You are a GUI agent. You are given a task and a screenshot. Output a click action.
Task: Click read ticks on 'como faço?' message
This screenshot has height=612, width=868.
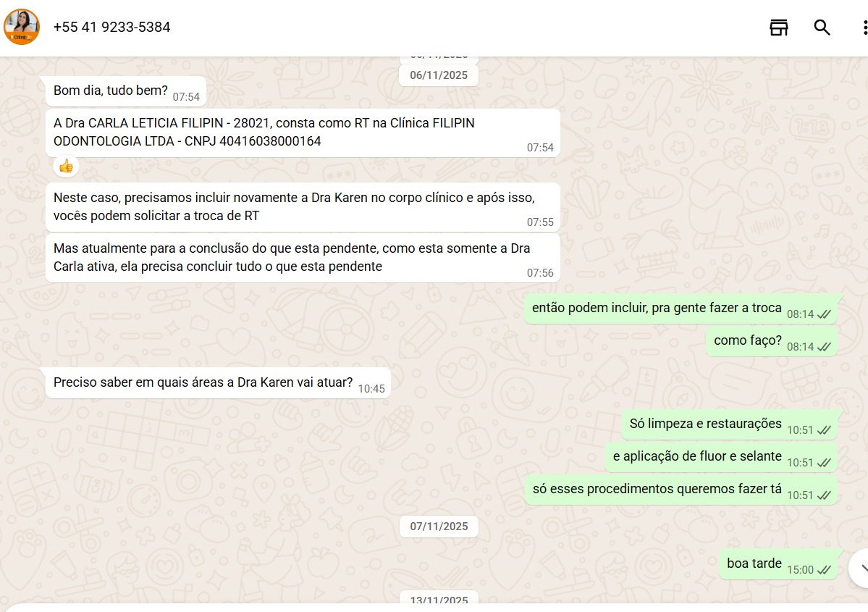pyautogui.click(x=824, y=347)
